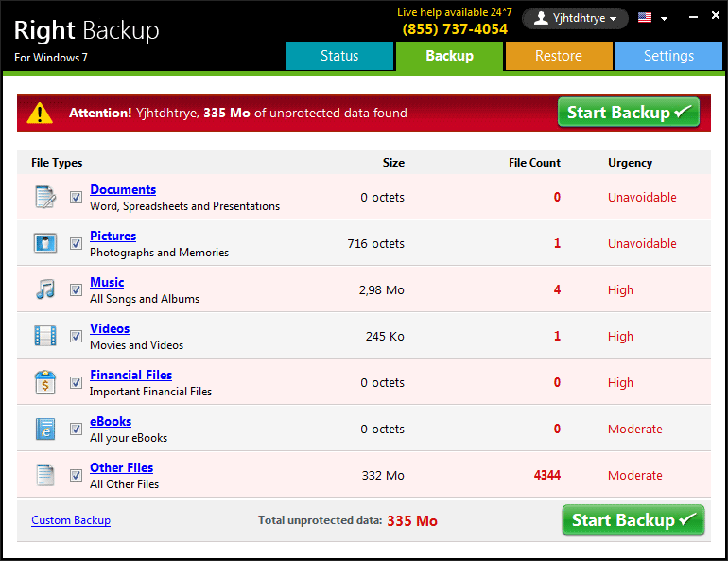Click the 4344 file count value
This screenshot has width=728, height=561.
547,475
